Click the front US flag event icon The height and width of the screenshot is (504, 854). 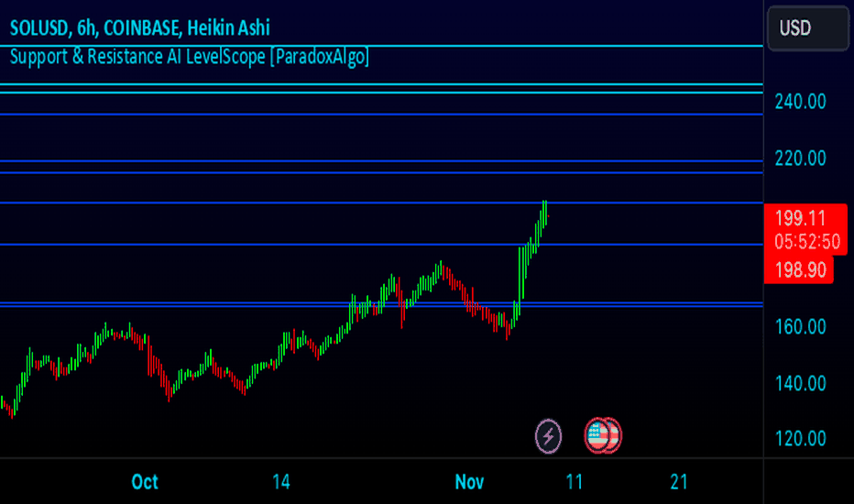click(x=598, y=436)
